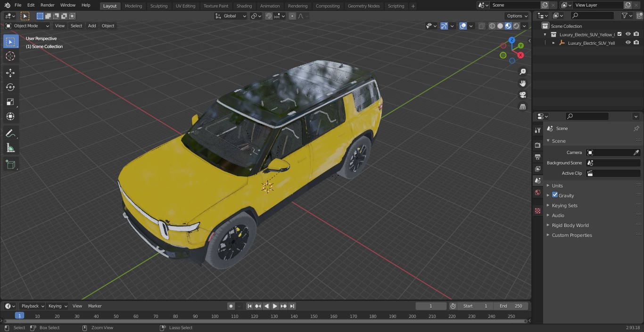
Task: Click the timeline playhead at frame 1
Action: click(19, 316)
